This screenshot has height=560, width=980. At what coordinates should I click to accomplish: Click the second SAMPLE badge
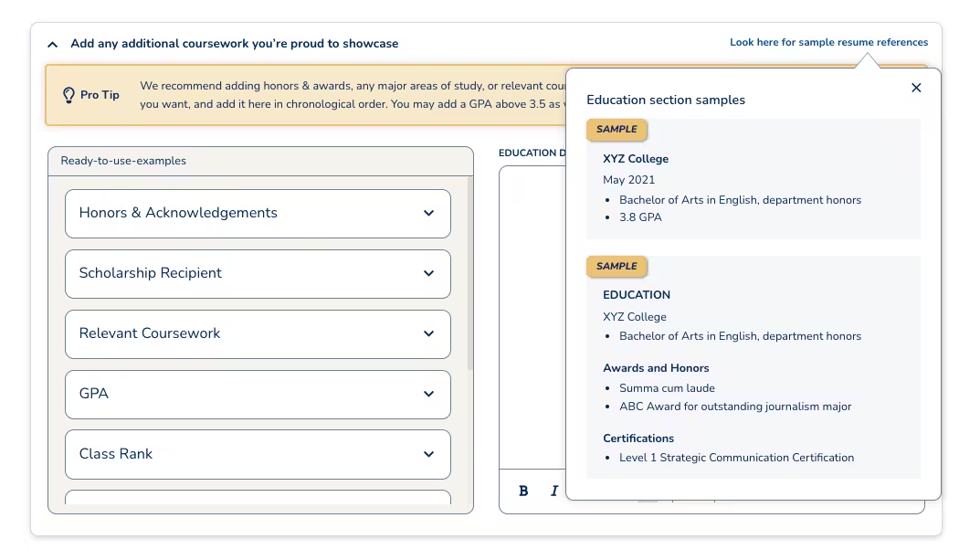[616, 266]
